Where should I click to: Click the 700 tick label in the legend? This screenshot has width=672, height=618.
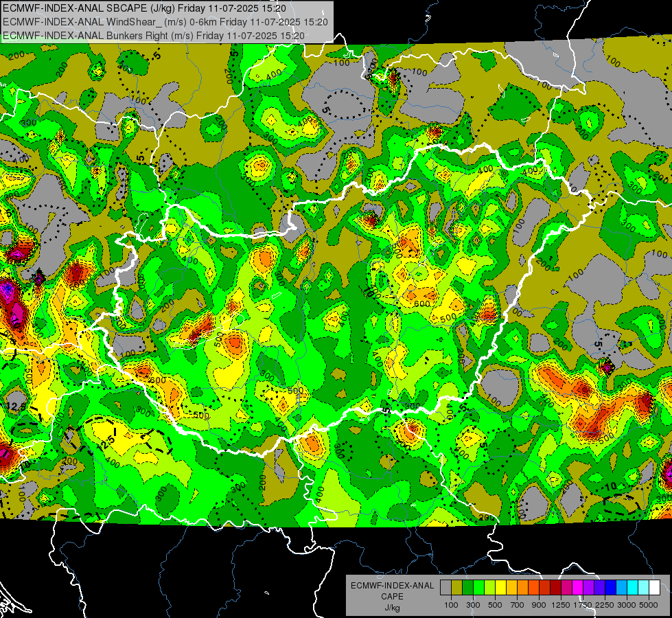click(518, 605)
